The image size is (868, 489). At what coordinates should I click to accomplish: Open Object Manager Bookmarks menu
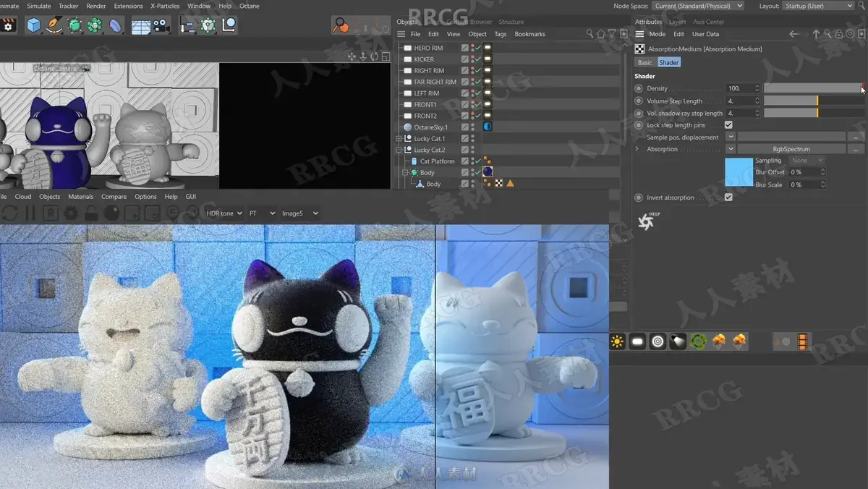coord(530,34)
